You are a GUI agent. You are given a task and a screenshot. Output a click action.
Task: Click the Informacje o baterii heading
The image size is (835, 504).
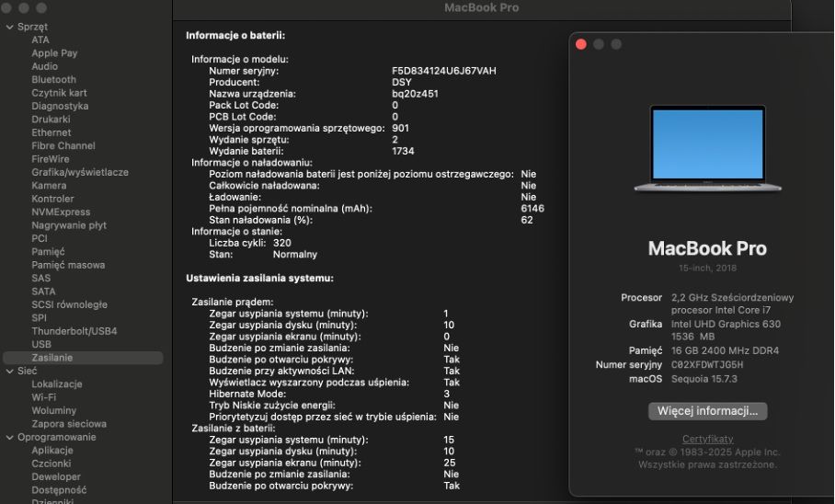235,36
